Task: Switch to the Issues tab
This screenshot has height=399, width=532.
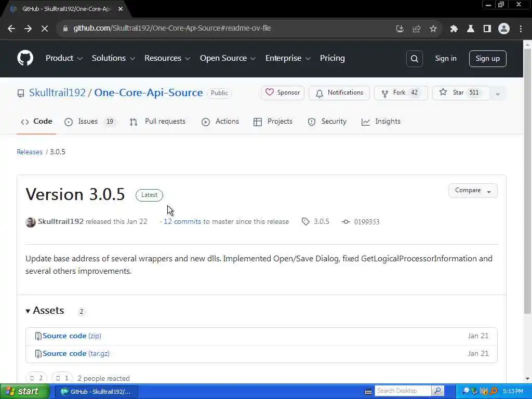Action: [x=89, y=122]
